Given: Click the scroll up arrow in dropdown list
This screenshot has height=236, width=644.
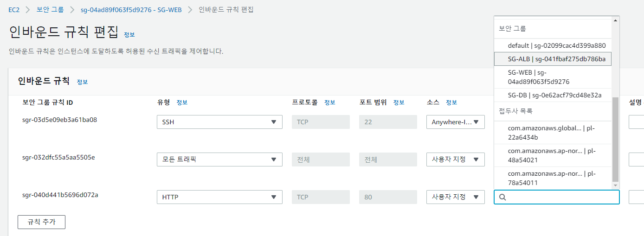Looking at the screenshot, I should 616,20.
